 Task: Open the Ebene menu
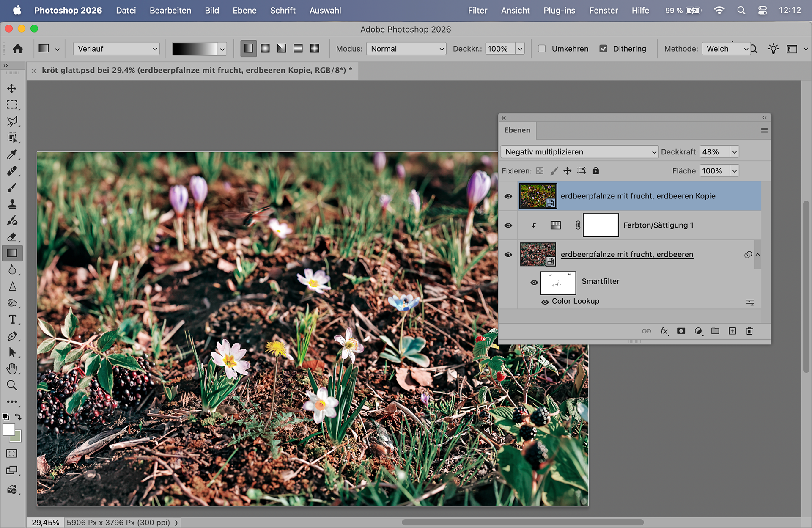pyautogui.click(x=244, y=10)
